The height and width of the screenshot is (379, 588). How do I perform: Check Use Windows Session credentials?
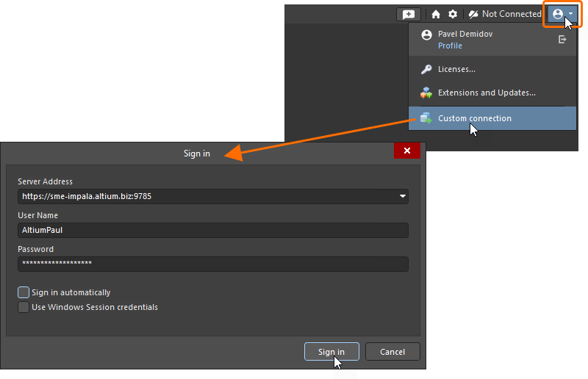coord(24,307)
